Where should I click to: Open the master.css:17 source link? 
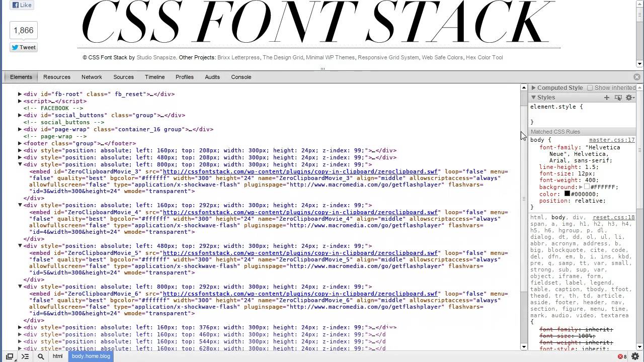point(612,140)
